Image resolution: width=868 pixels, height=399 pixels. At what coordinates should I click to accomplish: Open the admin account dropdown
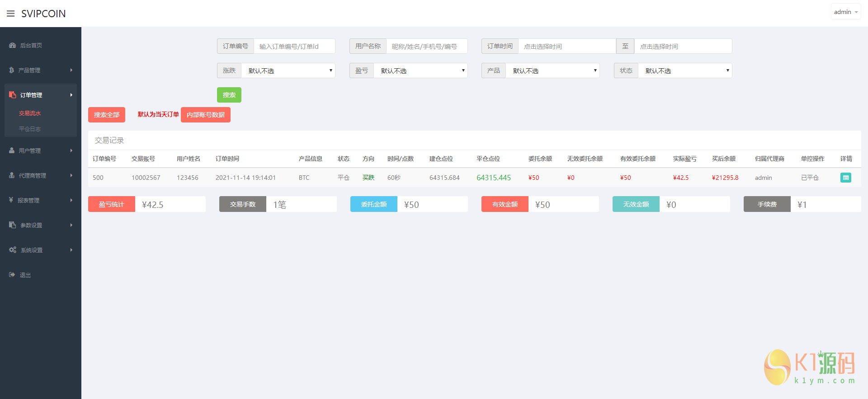point(846,12)
